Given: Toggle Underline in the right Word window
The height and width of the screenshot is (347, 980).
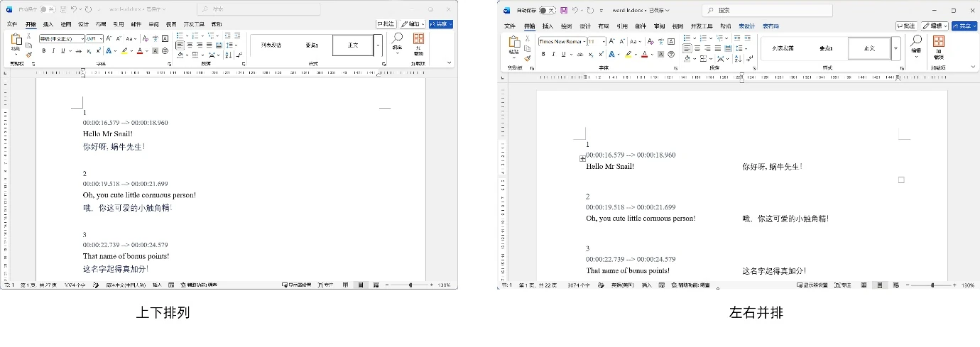Looking at the screenshot, I should (x=562, y=54).
